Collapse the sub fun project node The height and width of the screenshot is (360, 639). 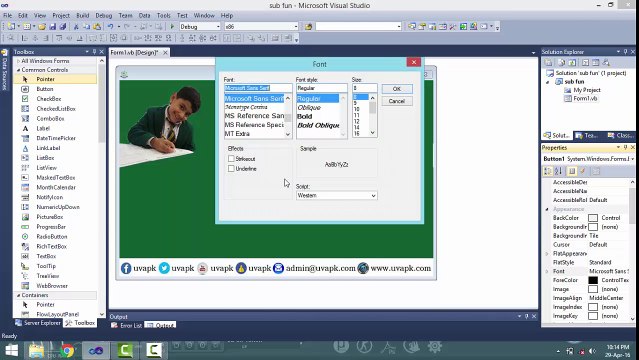tap(548, 82)
